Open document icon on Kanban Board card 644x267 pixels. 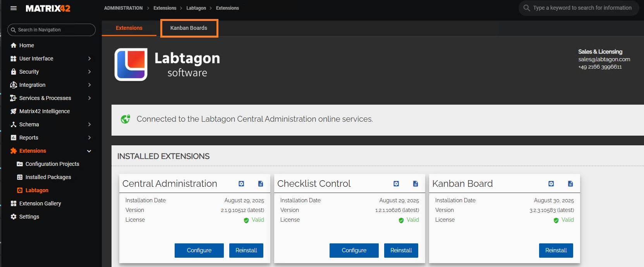(x=570, y=184)
